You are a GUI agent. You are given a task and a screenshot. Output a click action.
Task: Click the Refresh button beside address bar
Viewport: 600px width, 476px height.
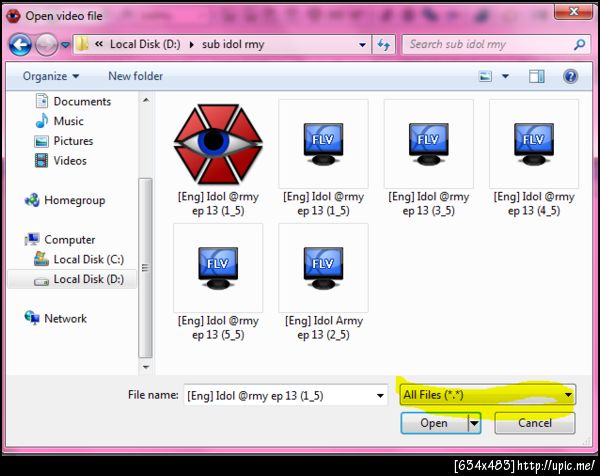384,45
